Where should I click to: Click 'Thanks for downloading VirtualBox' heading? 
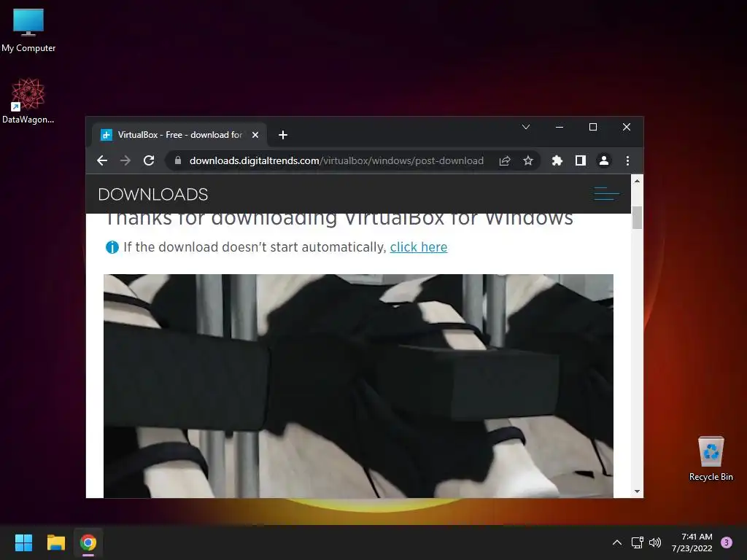coord(338,219)
